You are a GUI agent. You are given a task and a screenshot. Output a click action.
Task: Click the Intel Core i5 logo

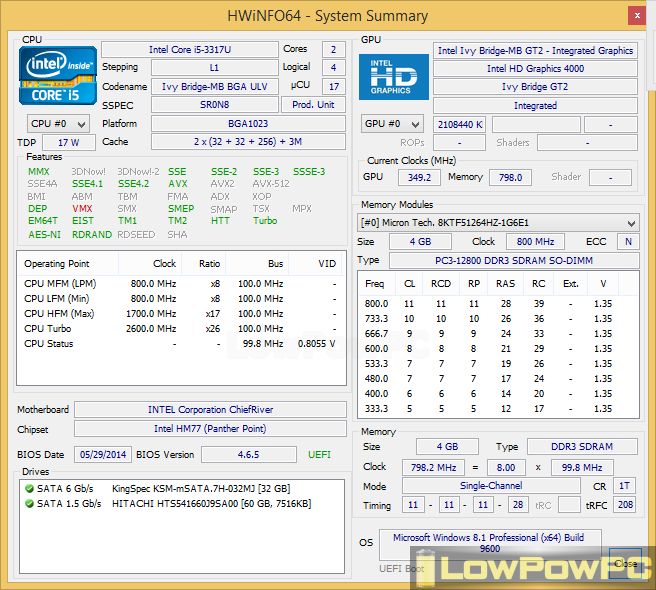(x=58, y=75)
